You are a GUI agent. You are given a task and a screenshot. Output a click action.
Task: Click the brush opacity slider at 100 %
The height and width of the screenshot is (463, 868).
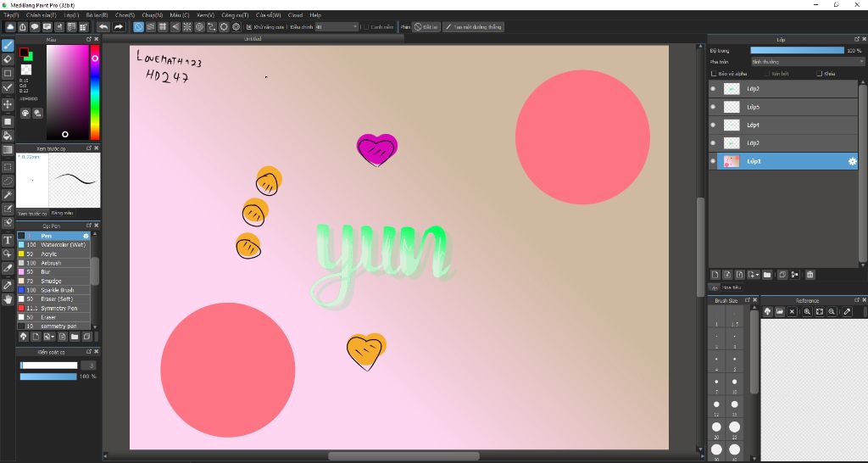coord(48,377)
